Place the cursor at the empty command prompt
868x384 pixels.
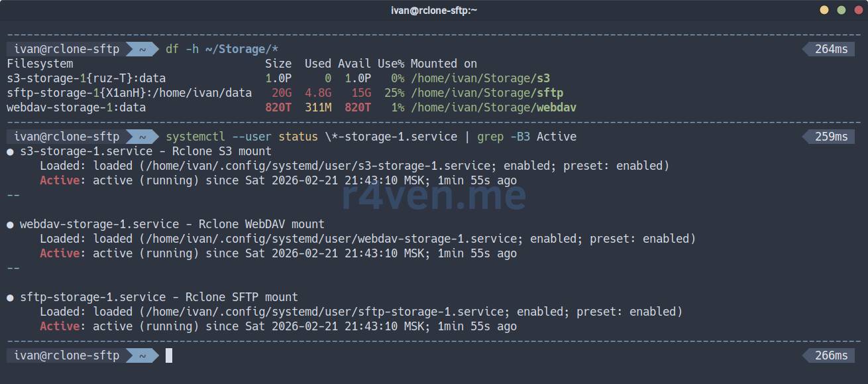[170, 355]
